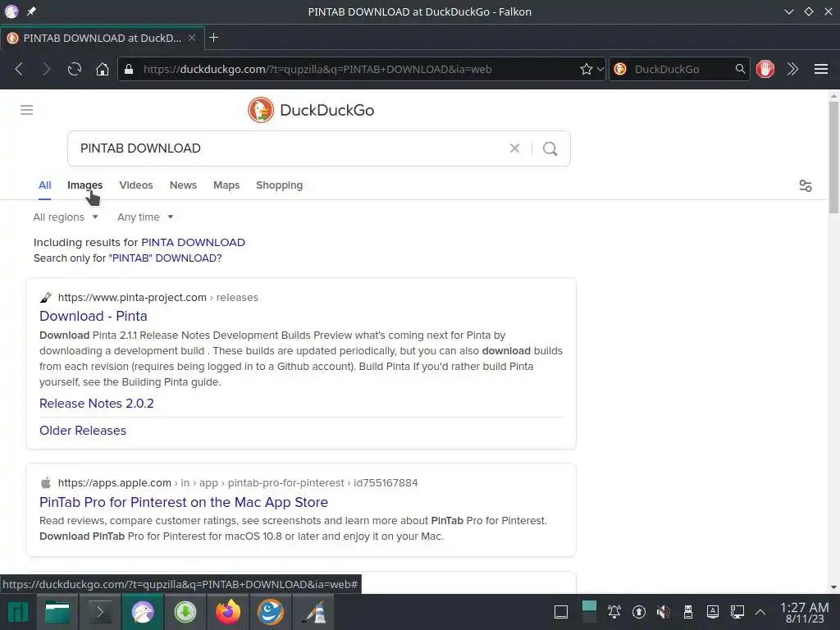Switch to the News tab

click(x=183, y=185)
